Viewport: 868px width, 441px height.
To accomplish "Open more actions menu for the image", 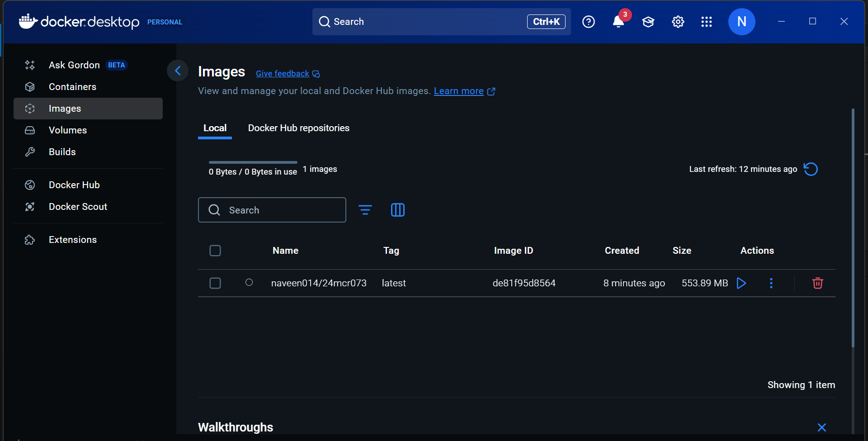I will click(771, 283).
